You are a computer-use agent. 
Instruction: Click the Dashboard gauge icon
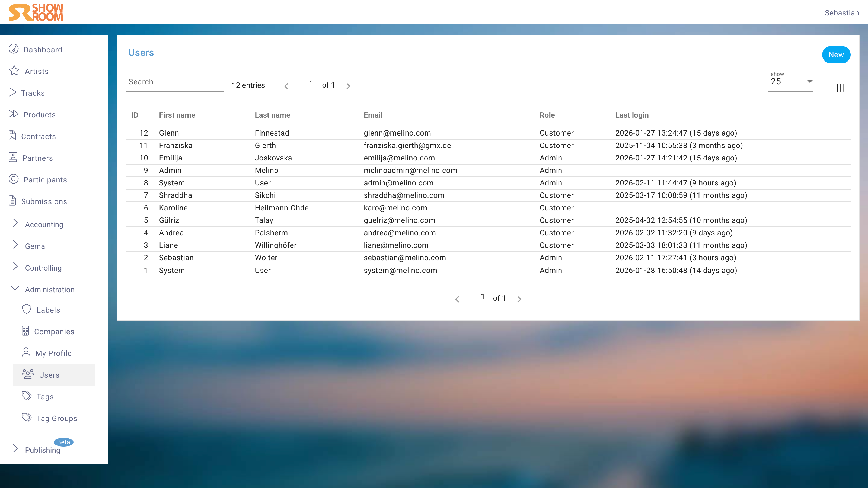point(14,49)
